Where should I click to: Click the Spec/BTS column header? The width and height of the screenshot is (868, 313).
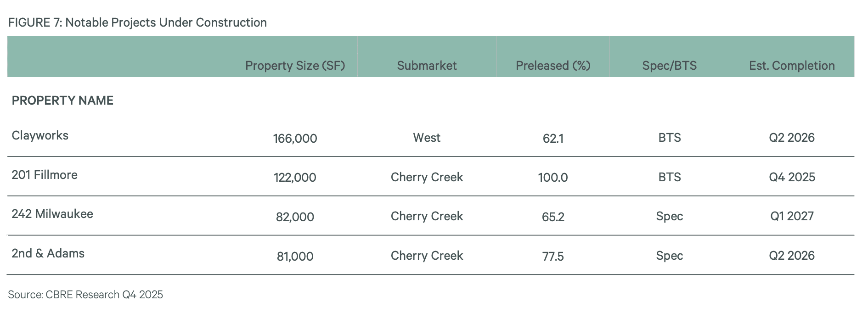pyautogui.click(x=669, y=66)
